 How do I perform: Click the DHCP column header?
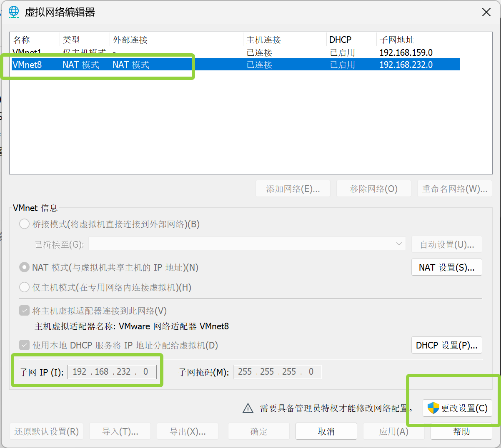coord(351,40)
